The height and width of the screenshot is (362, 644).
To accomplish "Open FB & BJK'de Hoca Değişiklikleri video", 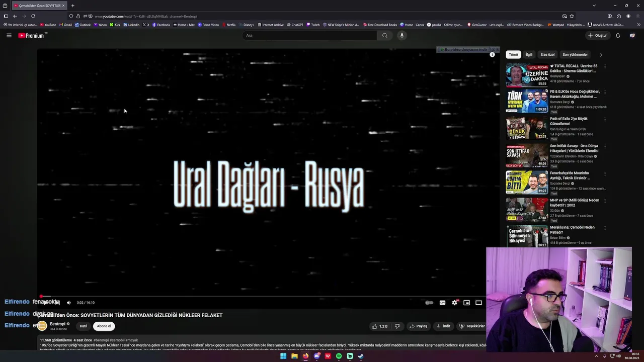I will [575, 94].
